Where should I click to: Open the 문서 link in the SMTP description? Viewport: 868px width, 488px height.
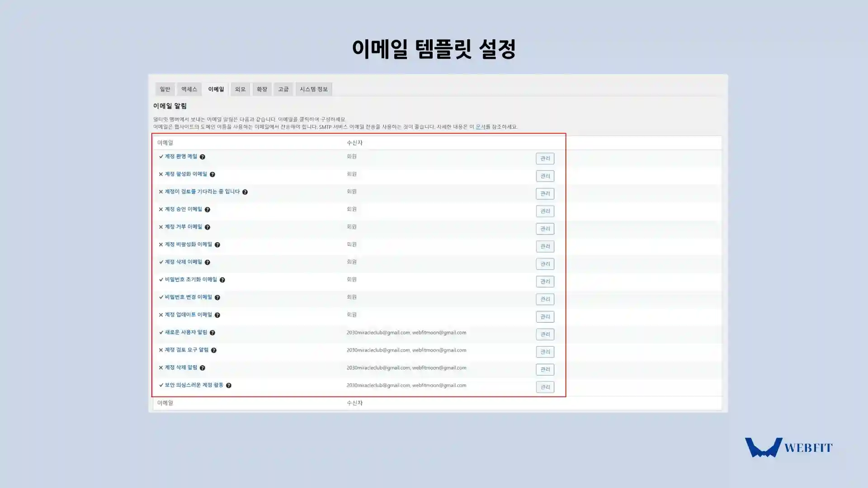tap(480, 127)
